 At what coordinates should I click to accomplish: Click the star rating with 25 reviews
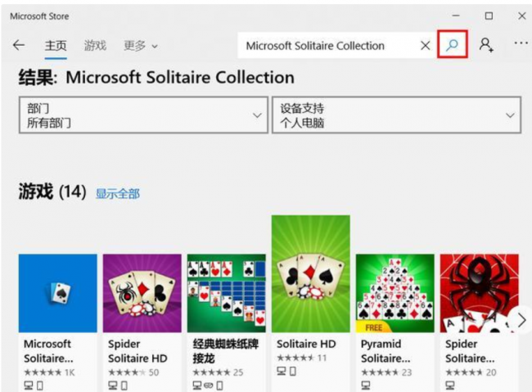(218, 372)
